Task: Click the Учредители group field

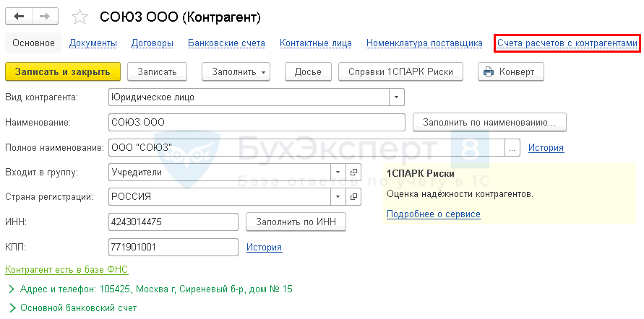Action: pyautogui.click(x=220, y=172)
